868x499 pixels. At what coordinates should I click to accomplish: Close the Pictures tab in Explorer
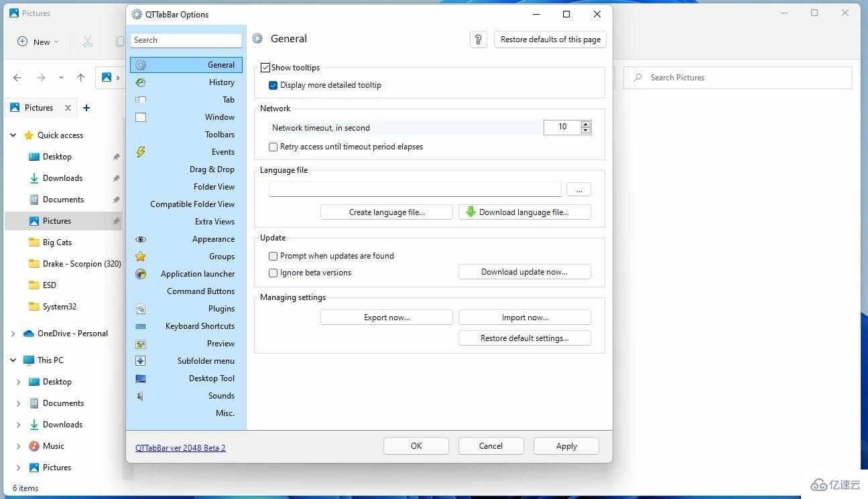tap(68, 108)
